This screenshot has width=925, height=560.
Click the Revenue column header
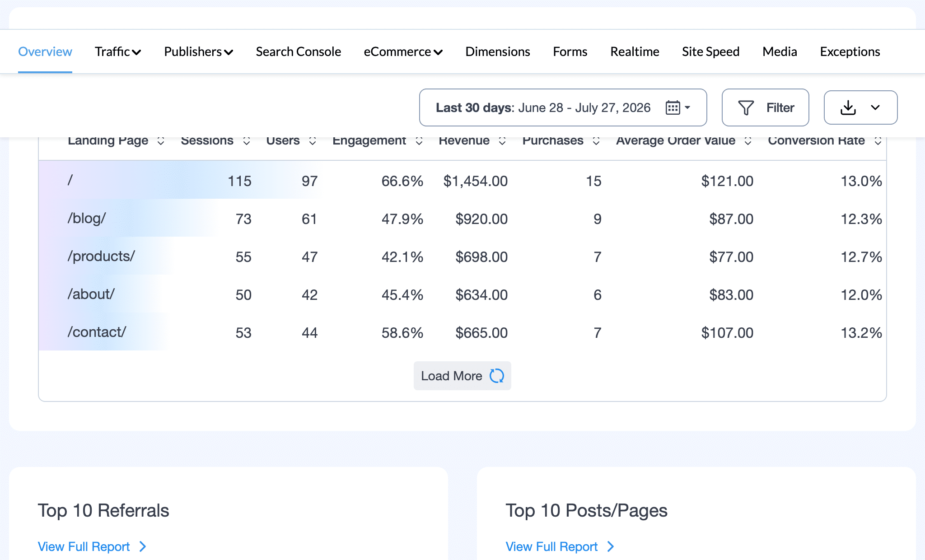click(x=464, y=140)
